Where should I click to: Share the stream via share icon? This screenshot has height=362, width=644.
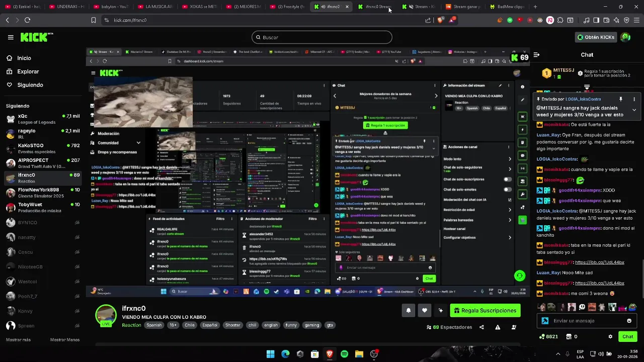click(481, 327)
